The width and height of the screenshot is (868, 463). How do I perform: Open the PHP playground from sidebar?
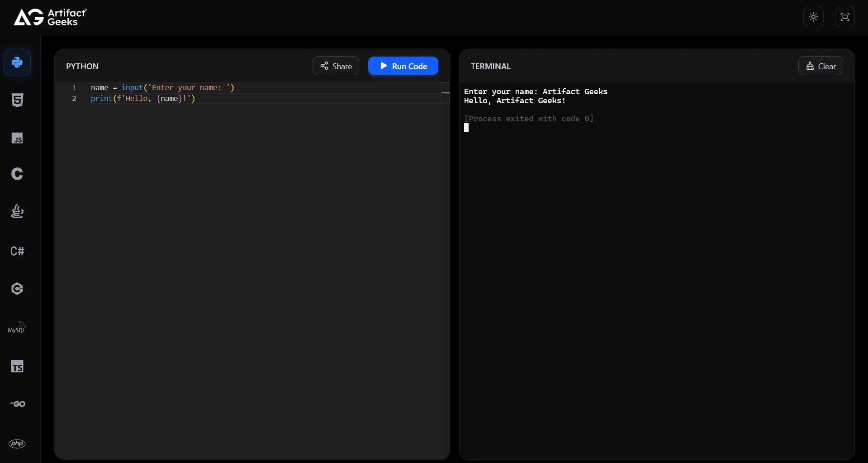pos(17,444)
